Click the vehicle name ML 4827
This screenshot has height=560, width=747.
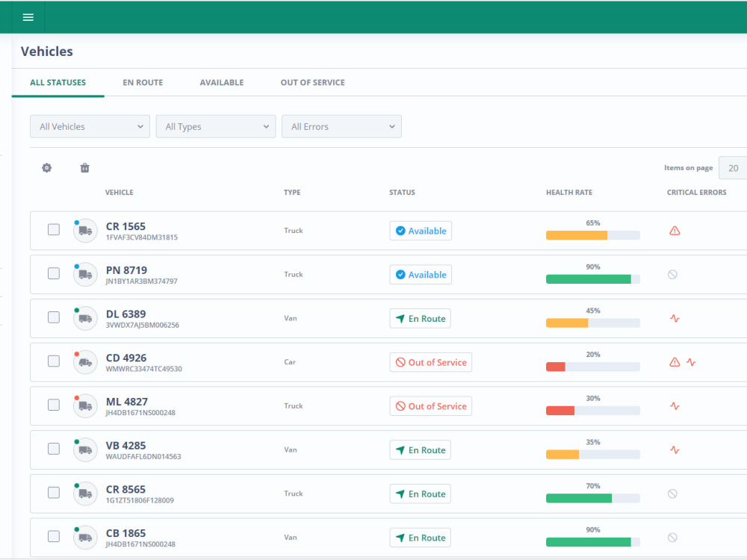(x=127, y=402)
